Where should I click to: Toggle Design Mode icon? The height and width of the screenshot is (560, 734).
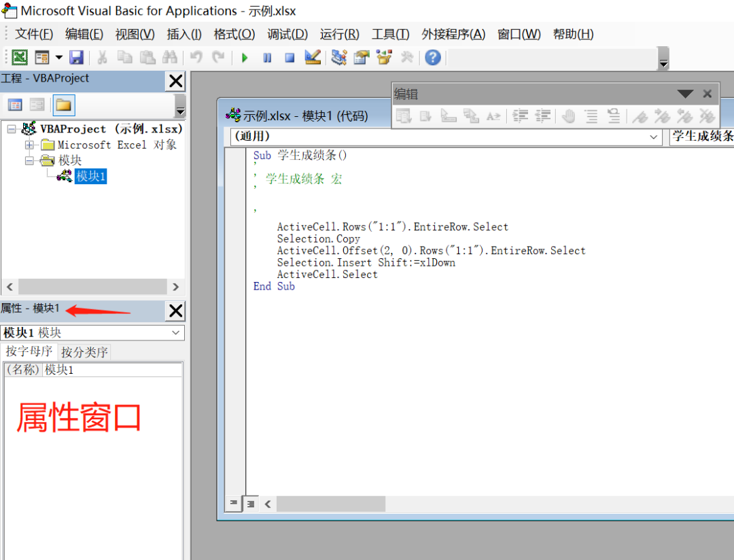[x=312, y=58]
